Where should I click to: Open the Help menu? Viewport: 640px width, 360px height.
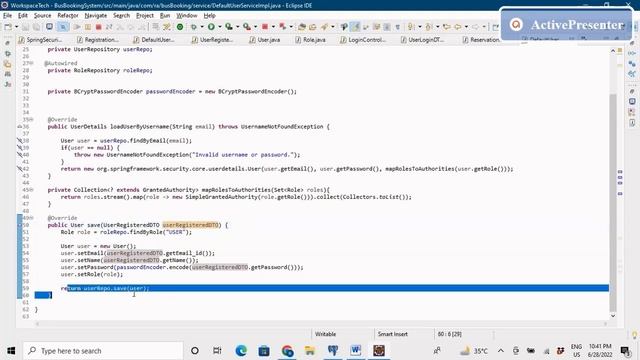(x=209, y=16)
